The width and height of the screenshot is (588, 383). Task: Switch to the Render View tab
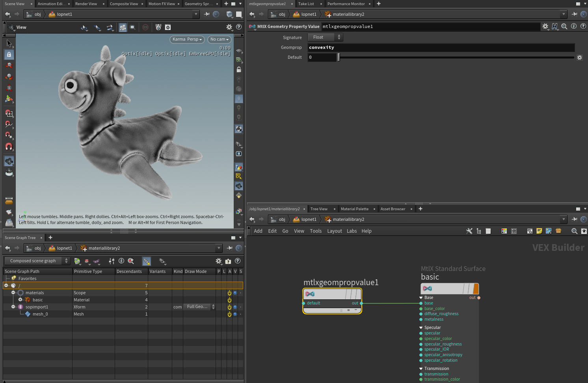click(x=86, y=4)
